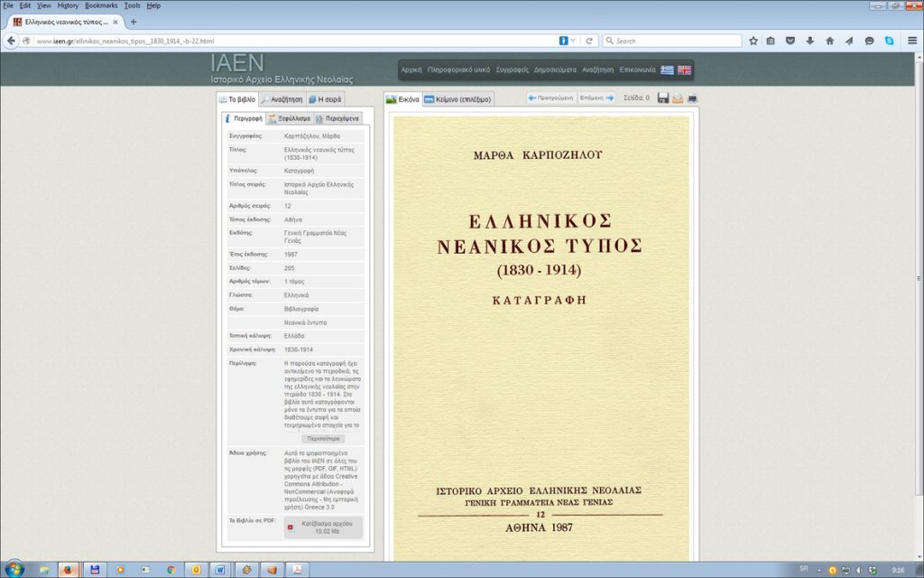924x578 pixels.
Task: Click the print page icon
Action: (x=692, y=98)
